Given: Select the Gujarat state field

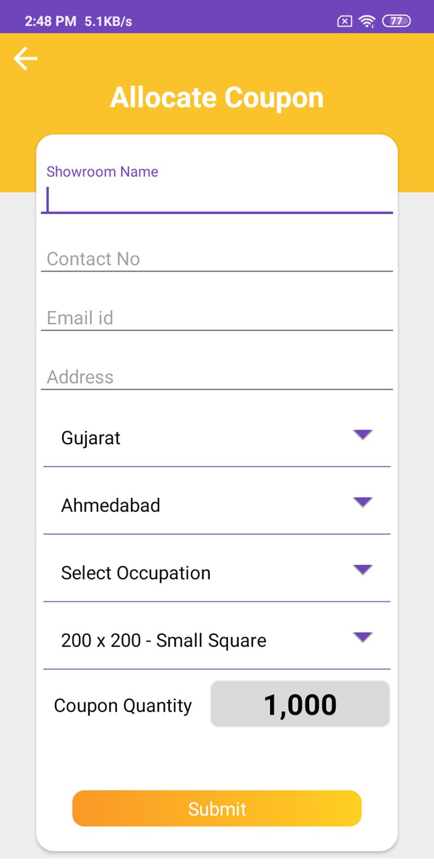Looking at the screenshot, I should tap(217, 438).
